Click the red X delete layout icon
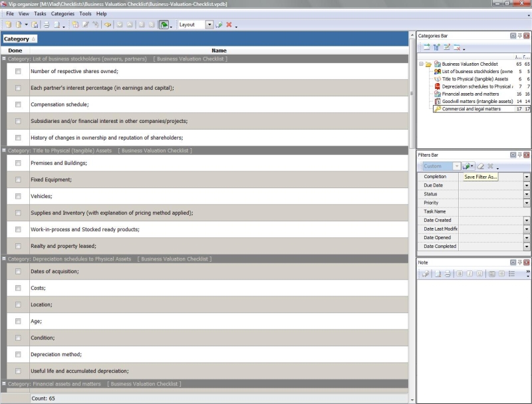Image resolution: width=532 pixels, height=404 pixels. [229, 25]
